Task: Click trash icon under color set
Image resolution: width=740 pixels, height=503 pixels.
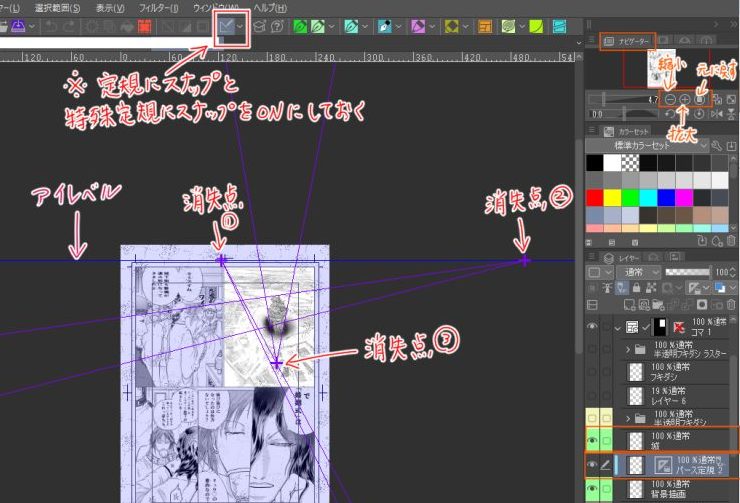Action: tap(732, 242)
